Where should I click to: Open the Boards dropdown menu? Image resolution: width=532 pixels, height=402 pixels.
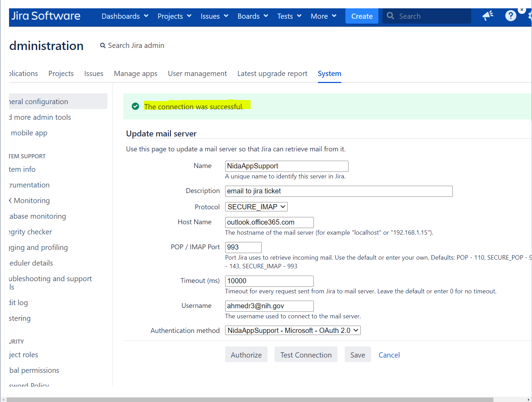252,16
